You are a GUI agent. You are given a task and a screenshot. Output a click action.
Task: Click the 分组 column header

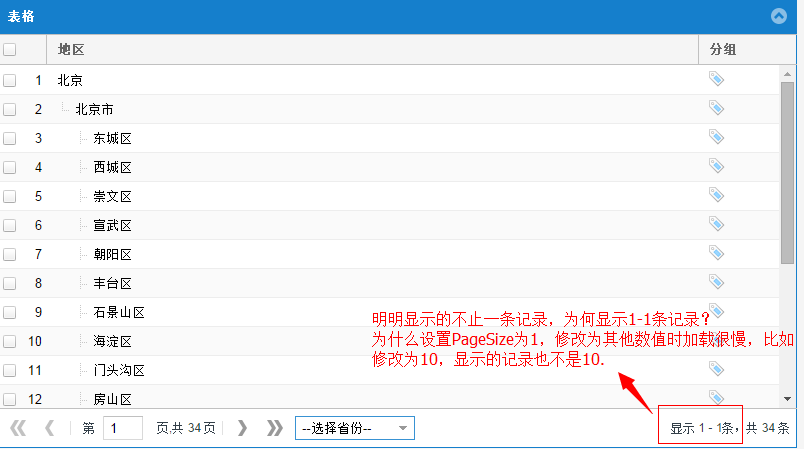723,49
